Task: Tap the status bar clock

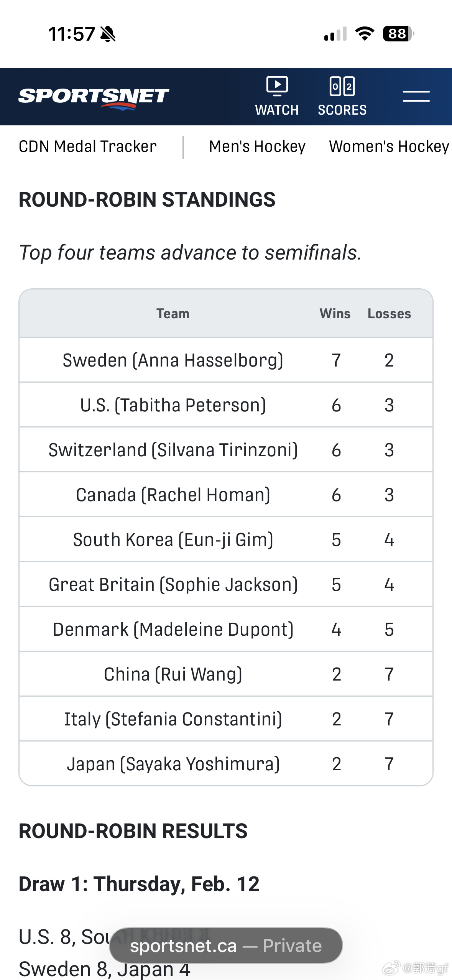Action: click(x=72, y=34)
